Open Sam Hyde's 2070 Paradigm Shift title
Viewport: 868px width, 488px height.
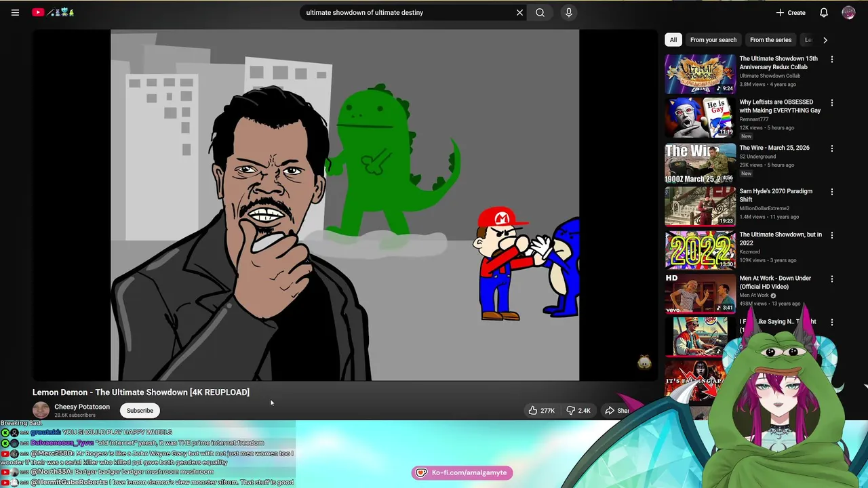pos(776,195)
